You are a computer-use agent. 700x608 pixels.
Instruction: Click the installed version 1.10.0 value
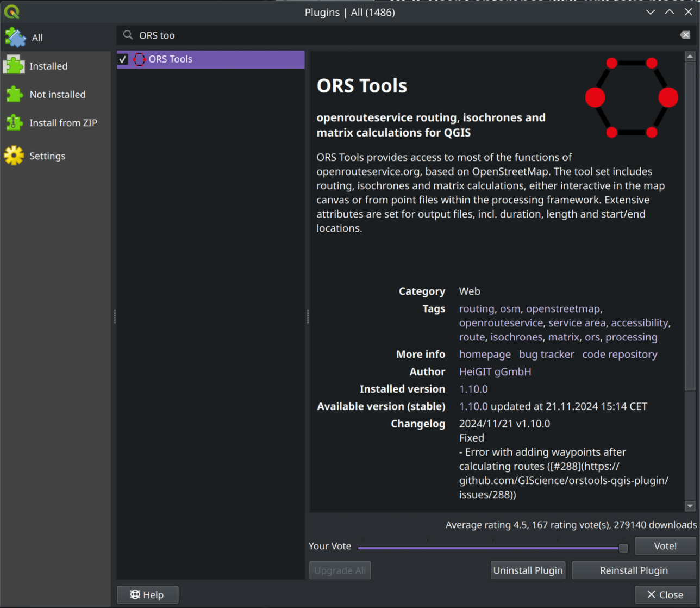(473, 389)
